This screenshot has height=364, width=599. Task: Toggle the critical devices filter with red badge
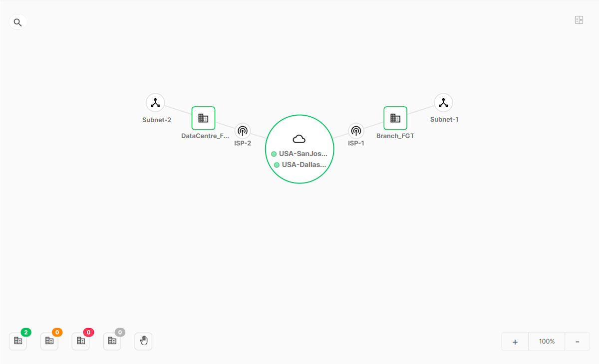(x=80, y=341)
